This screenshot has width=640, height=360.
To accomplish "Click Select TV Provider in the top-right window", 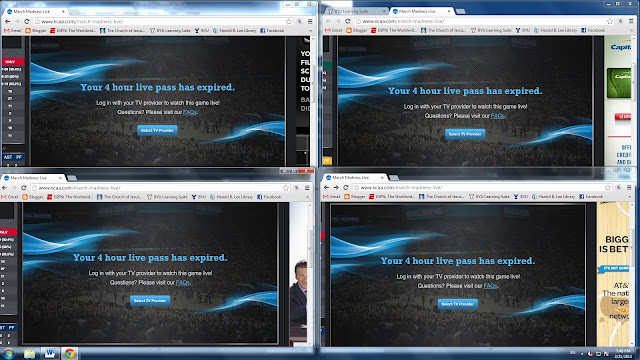I will click(465, 134).
